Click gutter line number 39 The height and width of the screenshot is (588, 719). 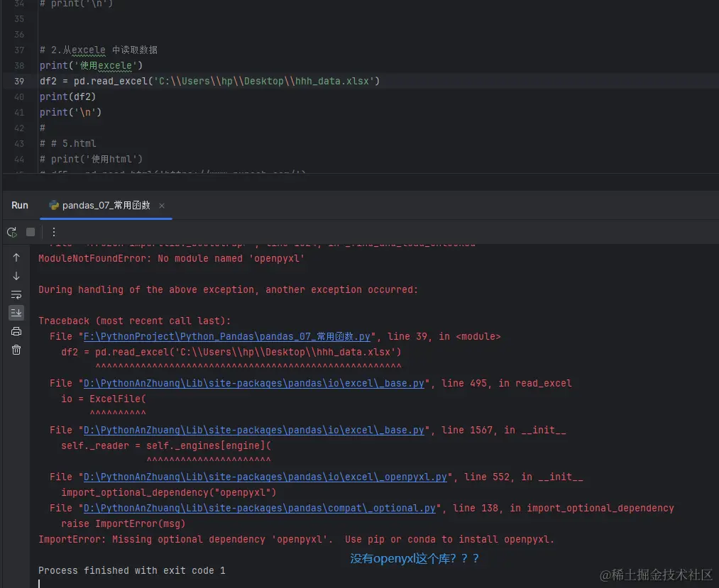click(x=19, y=81)
